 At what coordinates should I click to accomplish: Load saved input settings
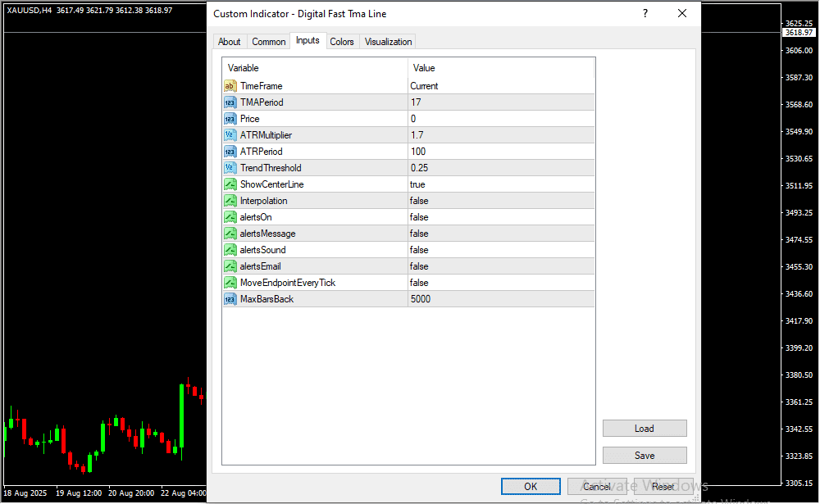pos(645,428)
